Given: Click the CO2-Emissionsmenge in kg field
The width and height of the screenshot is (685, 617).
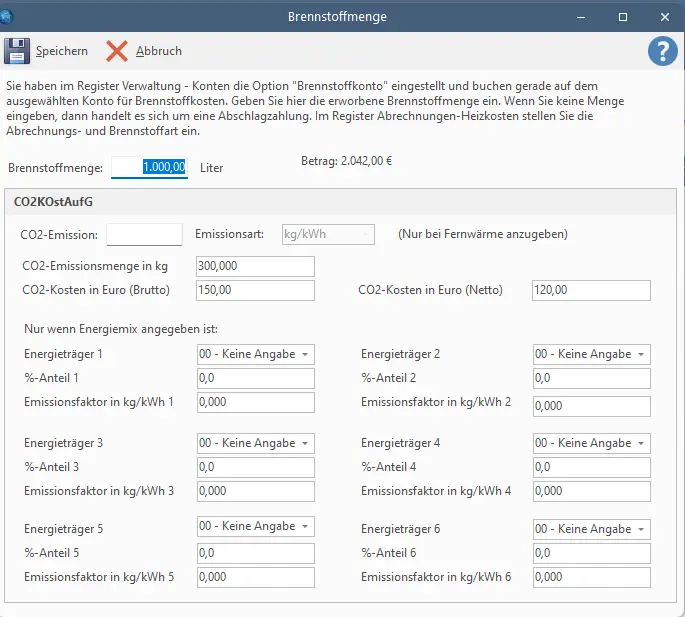Looking at the screenshot, I should point(255,266).
